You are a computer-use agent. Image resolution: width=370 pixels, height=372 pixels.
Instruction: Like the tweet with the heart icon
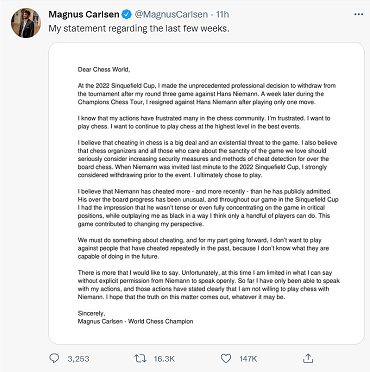tap(226, 358)
